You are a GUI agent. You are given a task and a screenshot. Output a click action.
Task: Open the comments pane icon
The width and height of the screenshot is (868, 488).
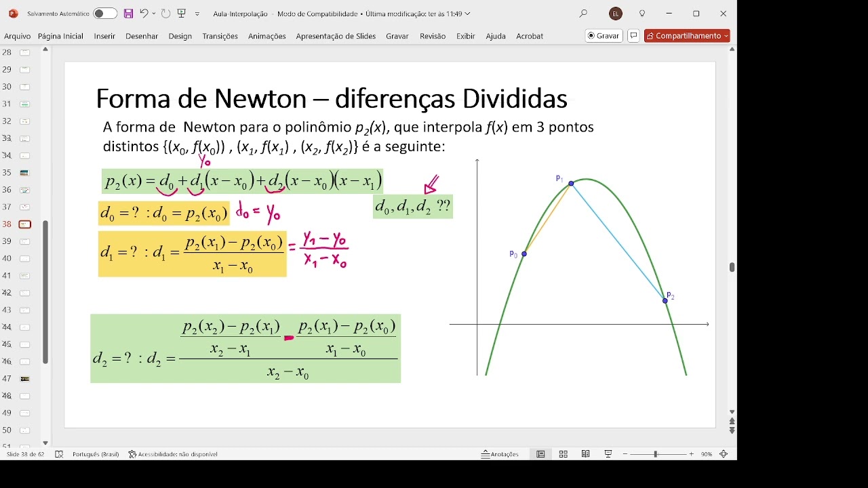click(x=633, y=36)
